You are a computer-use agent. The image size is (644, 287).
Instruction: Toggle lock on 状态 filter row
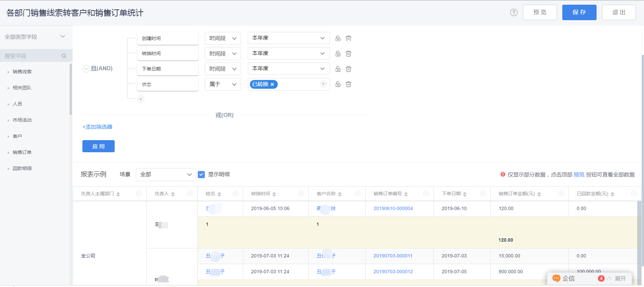[338, 84]
